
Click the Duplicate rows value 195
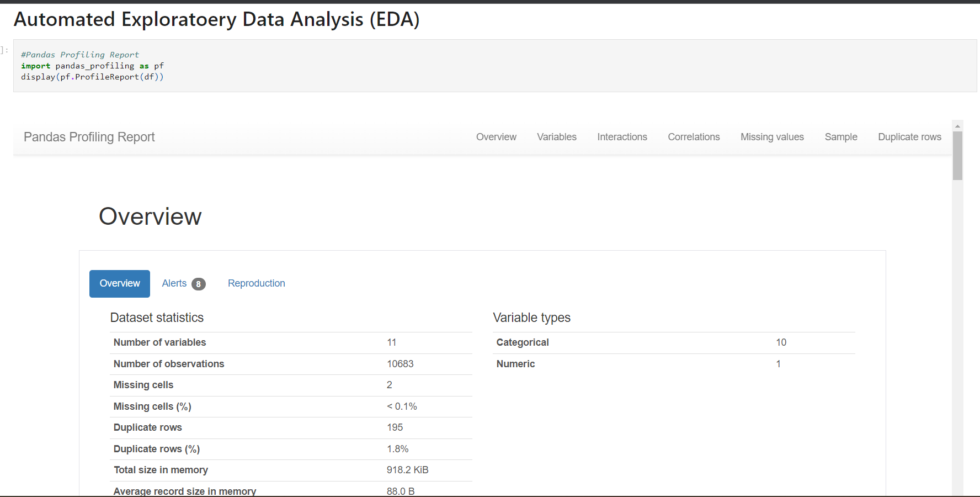click(x=394, y=427)
